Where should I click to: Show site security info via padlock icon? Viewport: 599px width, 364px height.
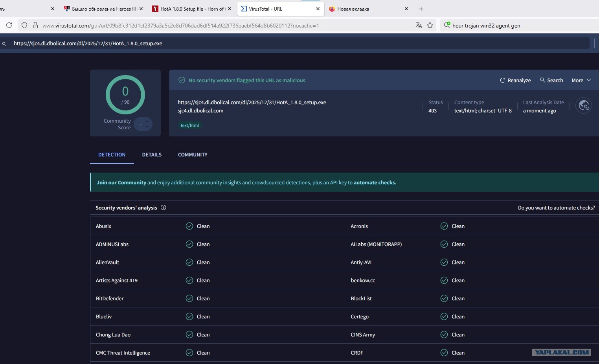pos(35,25)
